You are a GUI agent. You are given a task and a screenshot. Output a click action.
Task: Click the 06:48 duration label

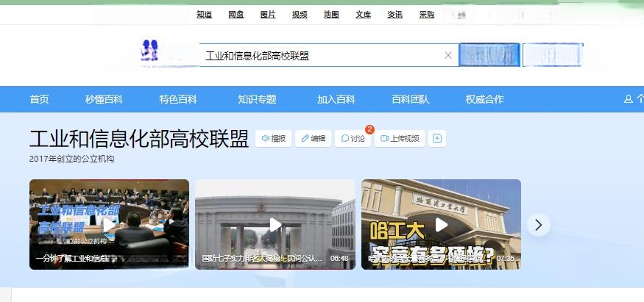(x=339, y=259)
